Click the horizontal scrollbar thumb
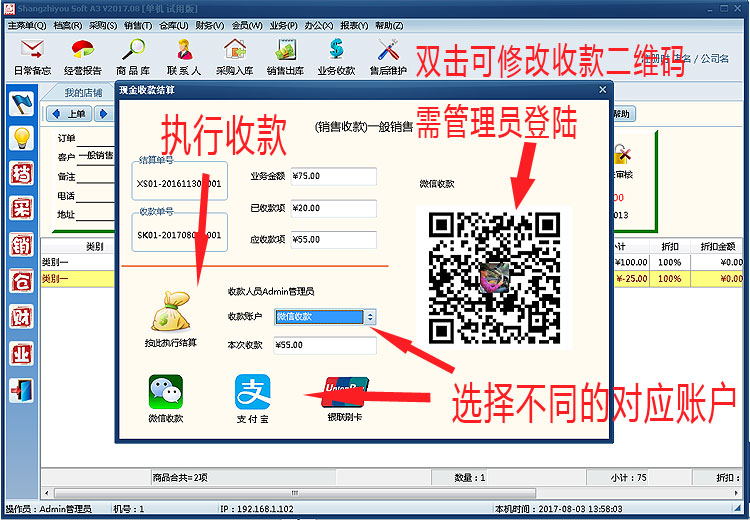Viewport: 750px width, 520px height. coord(295,493)
